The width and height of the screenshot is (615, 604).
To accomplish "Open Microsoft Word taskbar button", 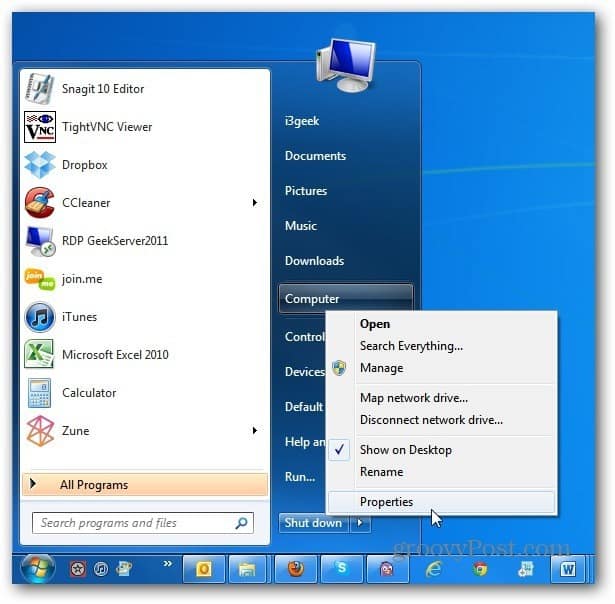I will 568,568.
